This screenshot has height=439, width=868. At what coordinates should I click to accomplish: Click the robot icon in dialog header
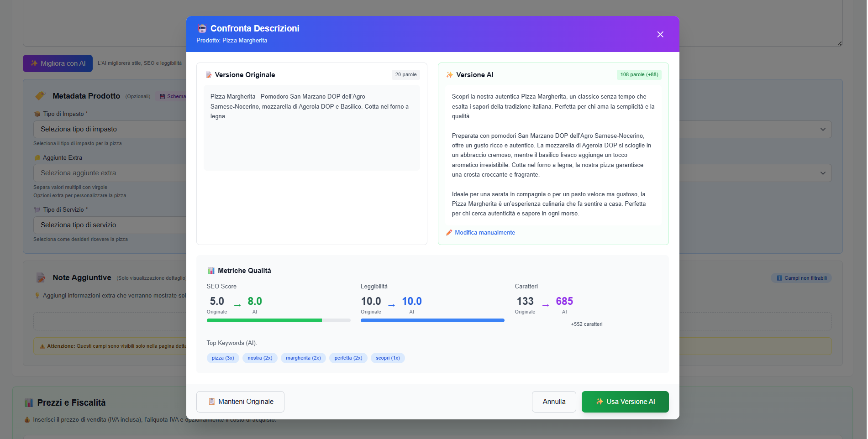point(202,29)
